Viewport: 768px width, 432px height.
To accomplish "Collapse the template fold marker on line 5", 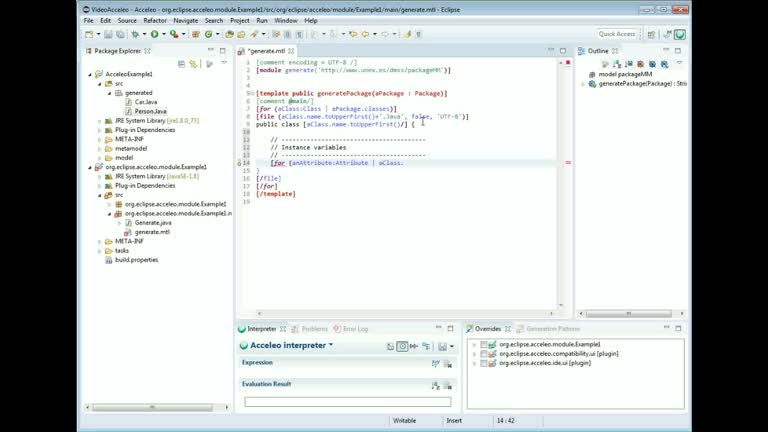I will 252,94.
